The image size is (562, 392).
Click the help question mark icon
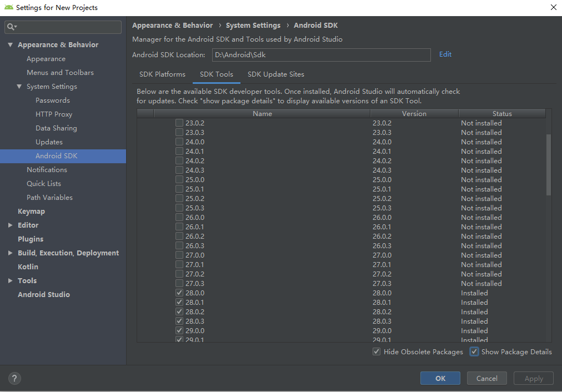tap(14, 378)
